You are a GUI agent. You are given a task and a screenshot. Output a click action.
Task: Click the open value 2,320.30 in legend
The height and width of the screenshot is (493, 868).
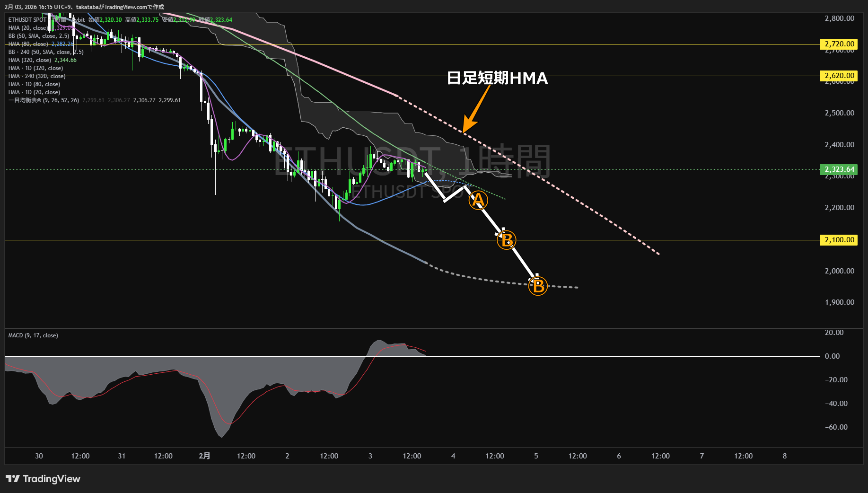pyautogui.click(x=111, y=20)
